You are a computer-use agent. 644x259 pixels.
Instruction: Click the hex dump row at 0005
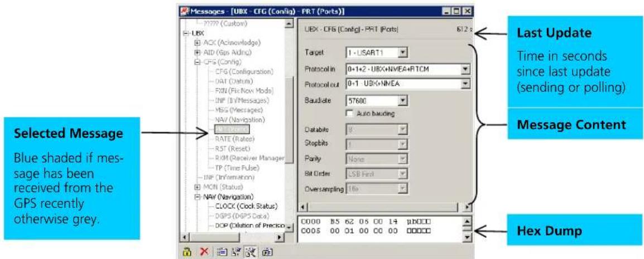(366, 231)
